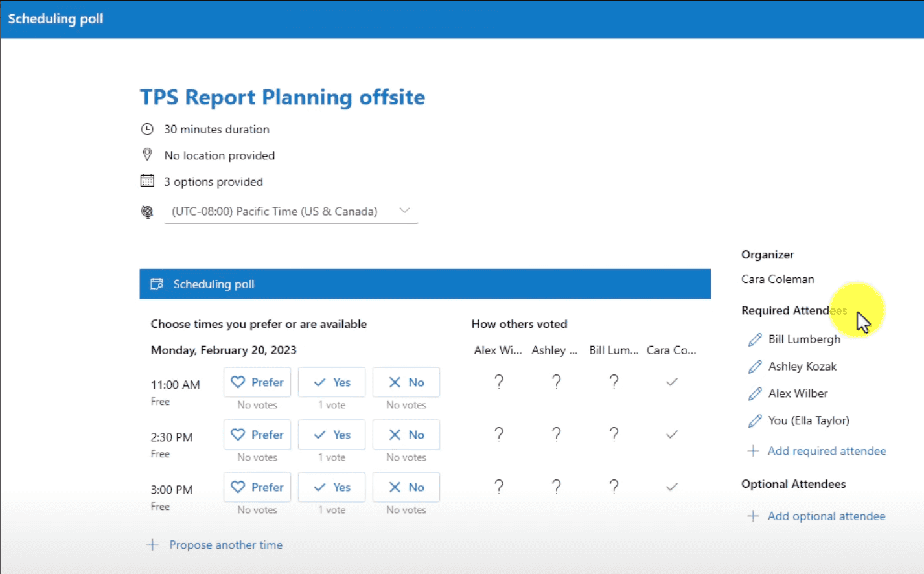Viewport: 924px width, 574px height.
Task: Vote Yes for the 2:30 PM slot
Action: [332, 435]
